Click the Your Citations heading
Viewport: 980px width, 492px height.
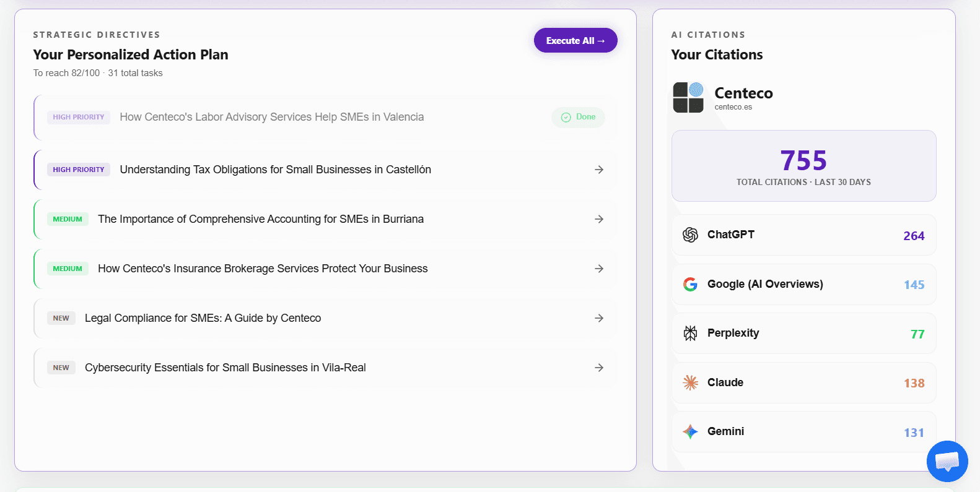pos(717,54)
